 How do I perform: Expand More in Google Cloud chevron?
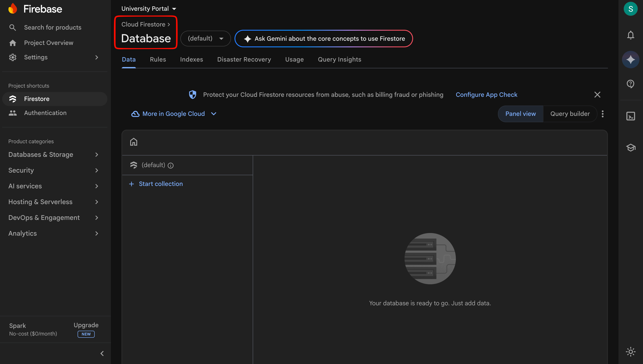tap(214, 114)
